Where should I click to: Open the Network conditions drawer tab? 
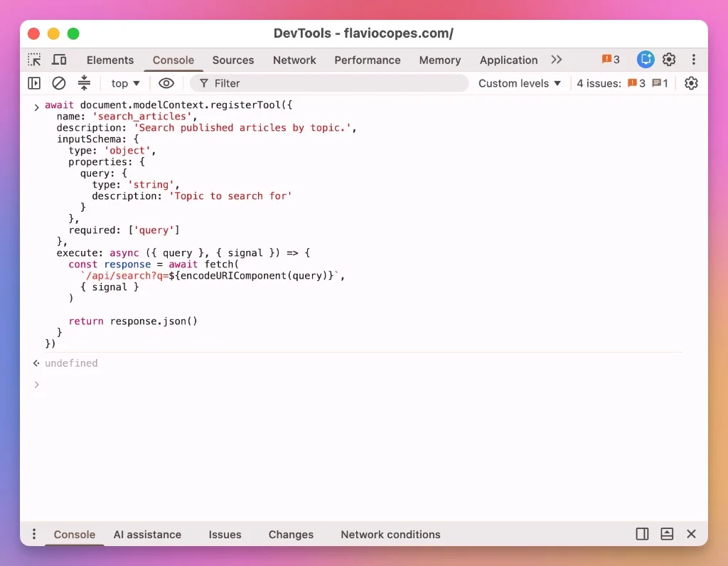pos(390,535)
